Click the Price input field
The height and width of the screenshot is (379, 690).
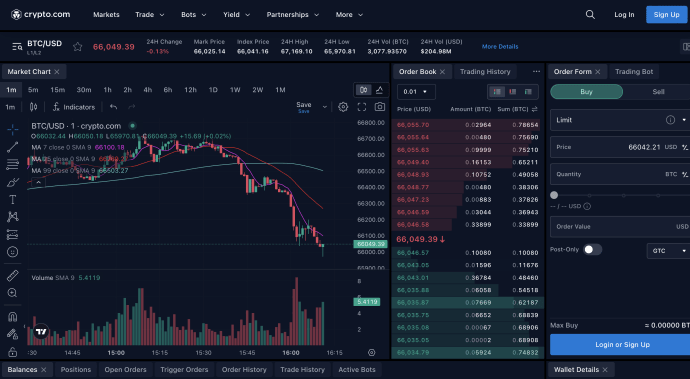coord(620,147)
